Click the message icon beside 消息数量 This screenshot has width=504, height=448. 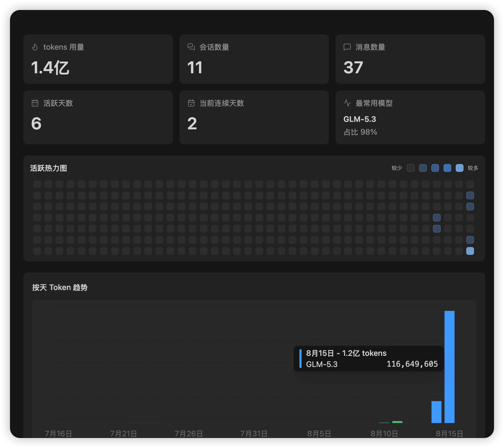pos(347,47)
